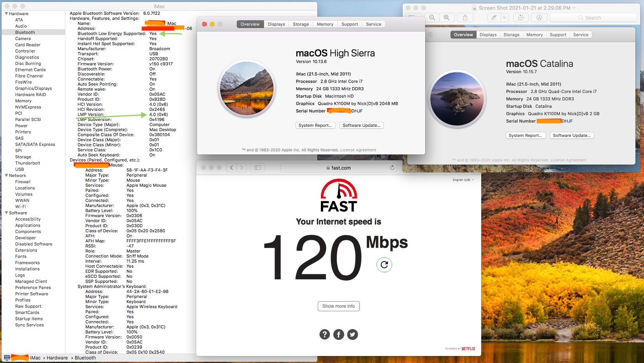Select Extensions in the sidebar

coord(26,250)
